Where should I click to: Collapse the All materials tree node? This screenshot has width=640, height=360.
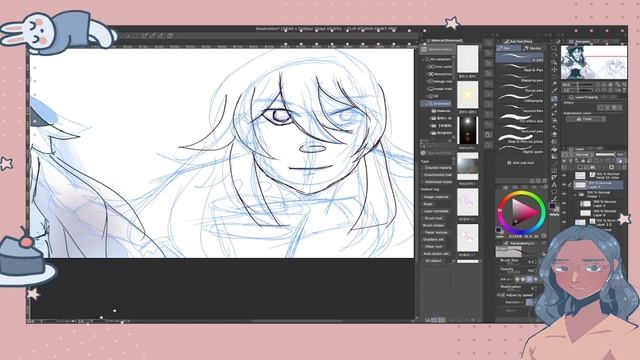[423, 59]
